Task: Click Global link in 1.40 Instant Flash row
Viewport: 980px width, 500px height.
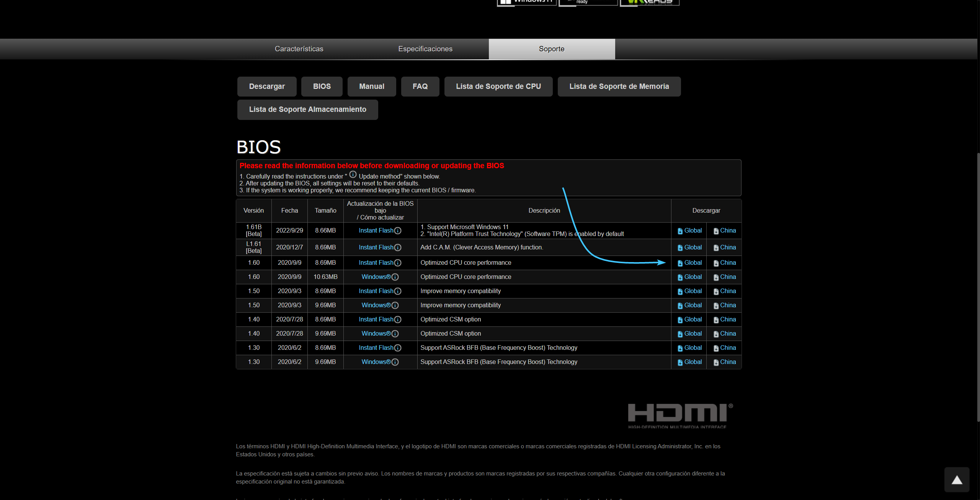Action: 693,320
